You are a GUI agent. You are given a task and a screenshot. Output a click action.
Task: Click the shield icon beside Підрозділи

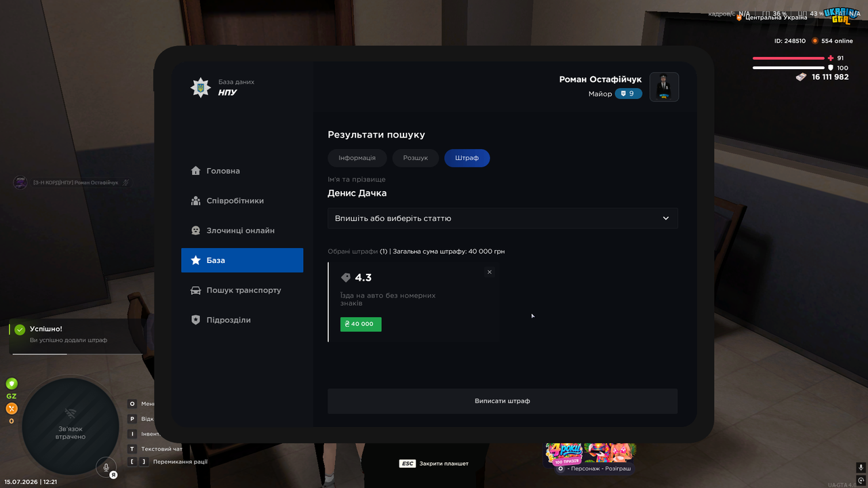[x=195, y=320]
